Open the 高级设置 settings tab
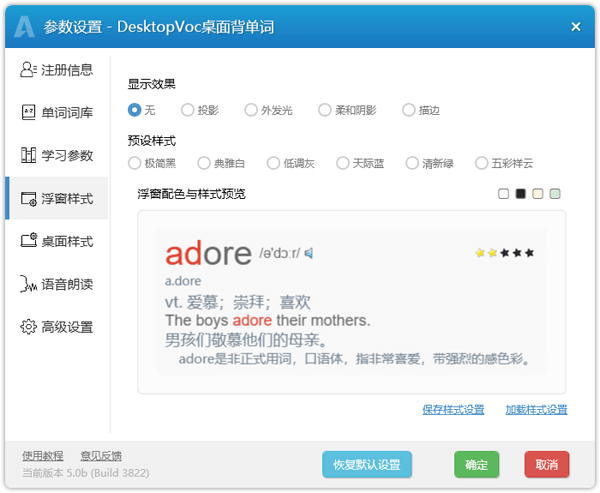The height and width of the screenshot is (493, 600). pos(57,327)
